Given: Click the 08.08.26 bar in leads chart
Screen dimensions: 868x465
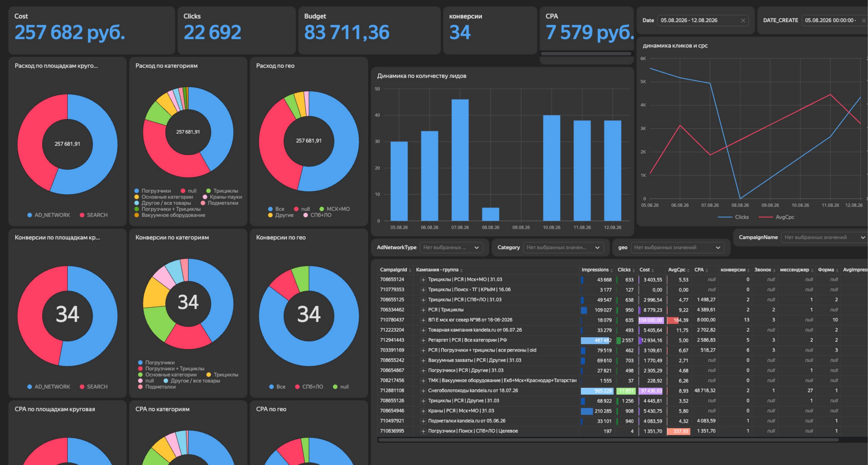Looking at the screenshot, I should (x=491, y=214).
